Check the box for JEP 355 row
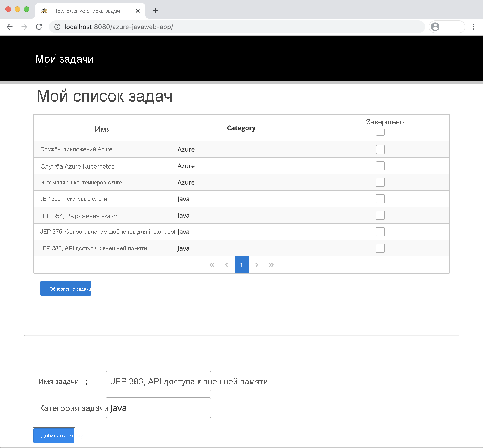The image size is (483, 448). pos(380,199)
